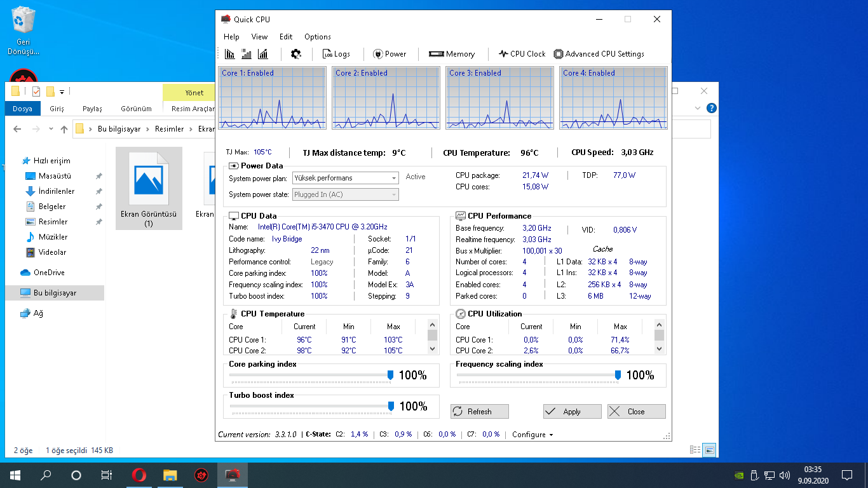868x488 pixels.
Task: Open the recent locations dropdown in Explorer
Action: pyautogui.click(x=51, y=129)
